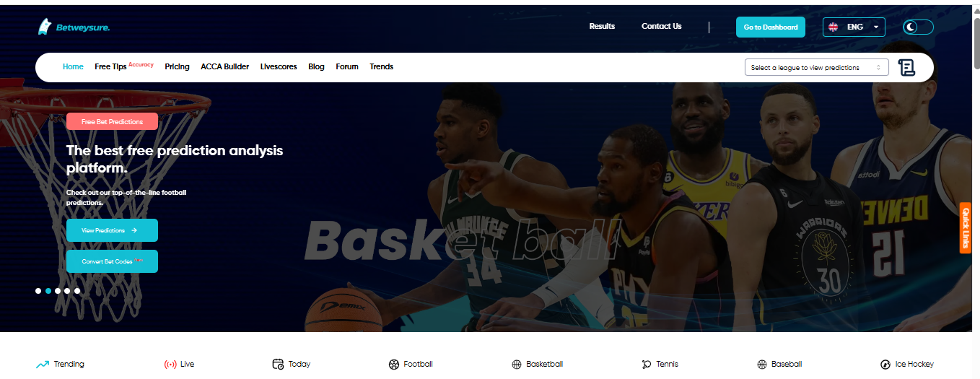This screenshot has height=379, width=980.
Task: Click the Basketball ball icon
Action: tap(516, 365)
